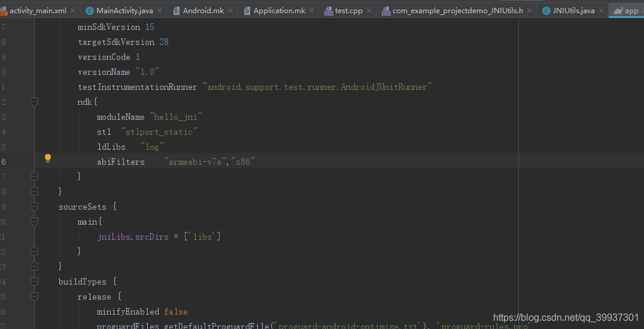This screenshot has height=329, width=644.
Task: Click the sourceSets keyword
Action: pyautogui.click(x=82, y=207)
